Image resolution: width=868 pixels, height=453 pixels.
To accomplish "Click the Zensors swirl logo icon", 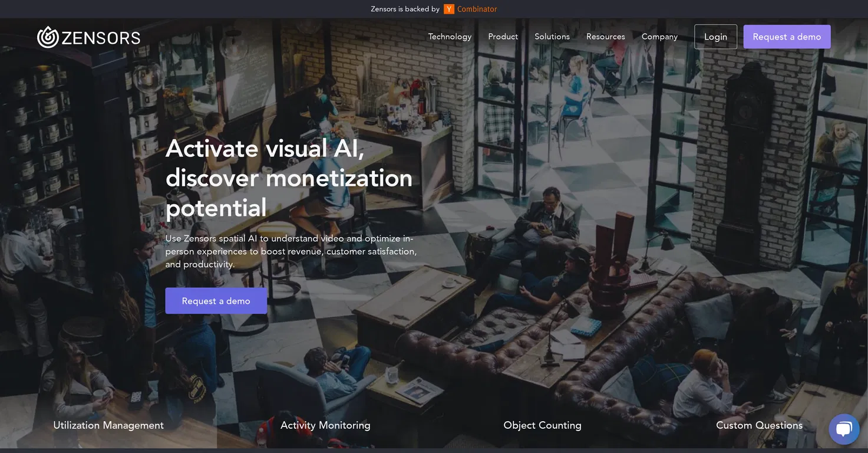I will pyautogui.click(x=48, y=37).
